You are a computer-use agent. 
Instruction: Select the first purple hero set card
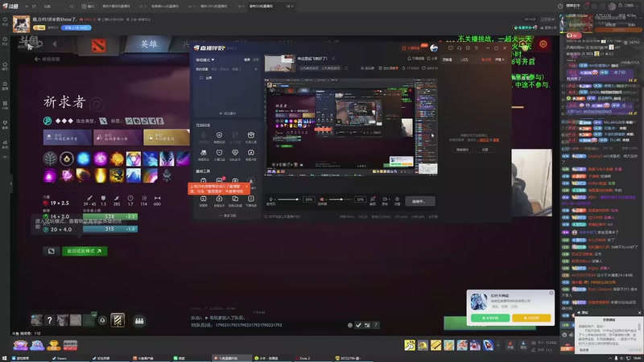pos(68,138)
